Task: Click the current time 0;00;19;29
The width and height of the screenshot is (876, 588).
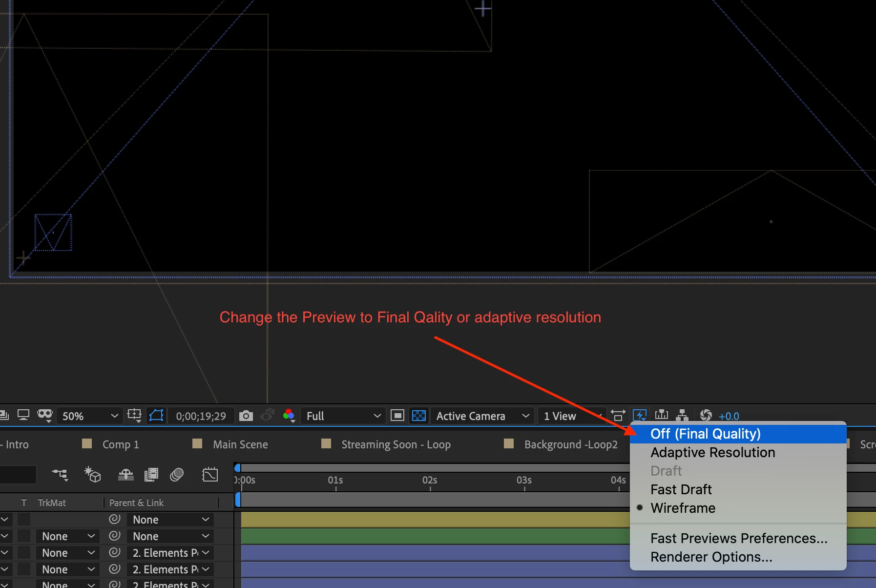Action: [x=201, y=416]
